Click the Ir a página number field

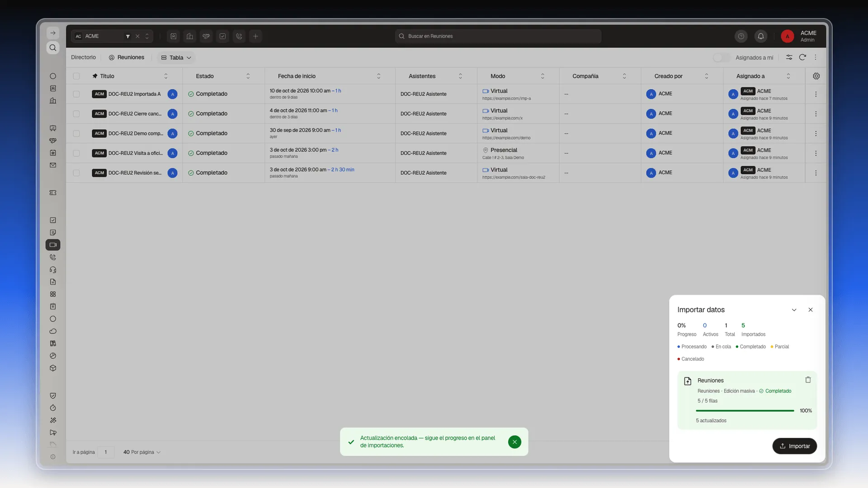[106, 452]
